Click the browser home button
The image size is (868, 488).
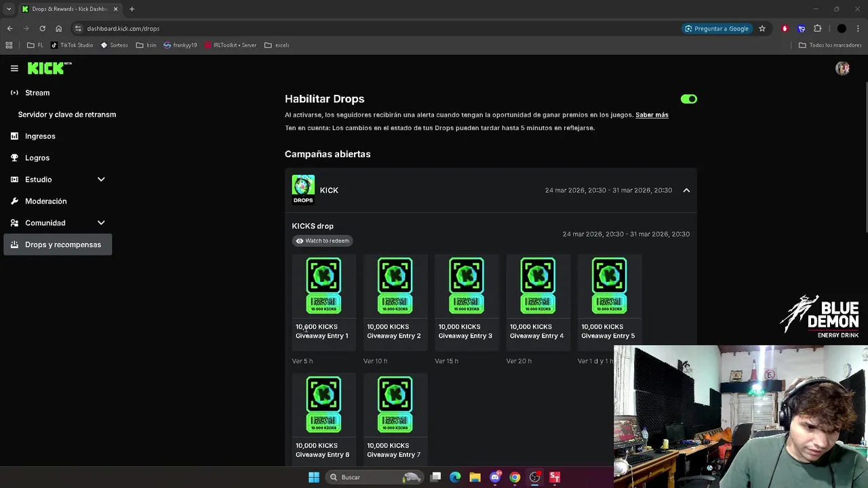(x=58, y=28)
